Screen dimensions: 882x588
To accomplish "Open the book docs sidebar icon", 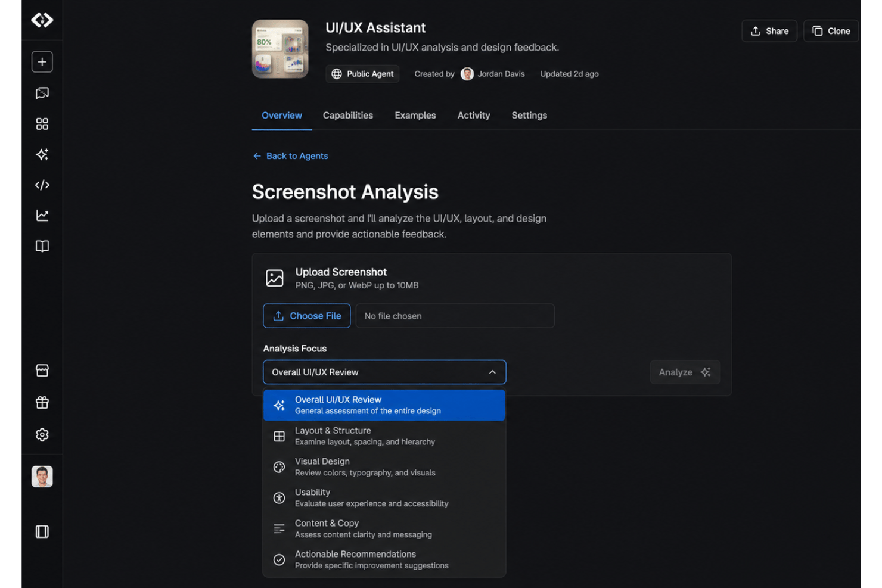I will (42, 246).
